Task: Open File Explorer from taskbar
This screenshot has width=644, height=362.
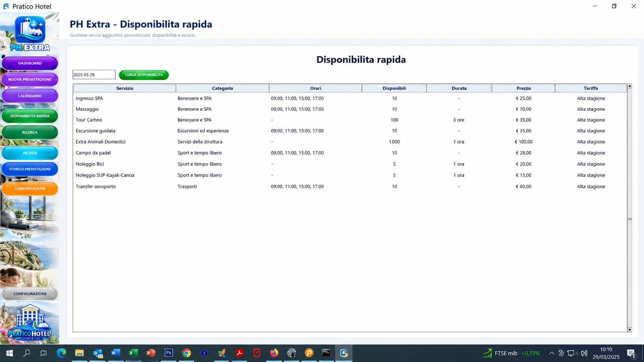Action: tap(79, 353)
